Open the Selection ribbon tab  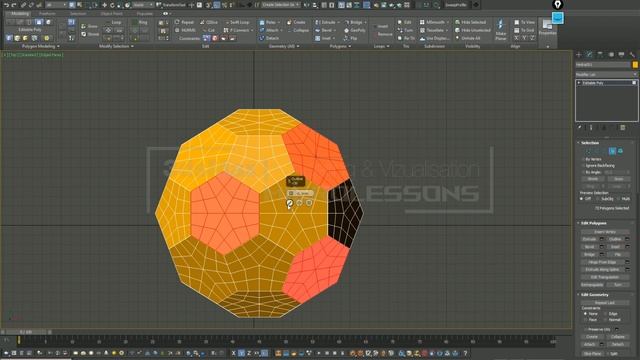click(x=78, y=13)
